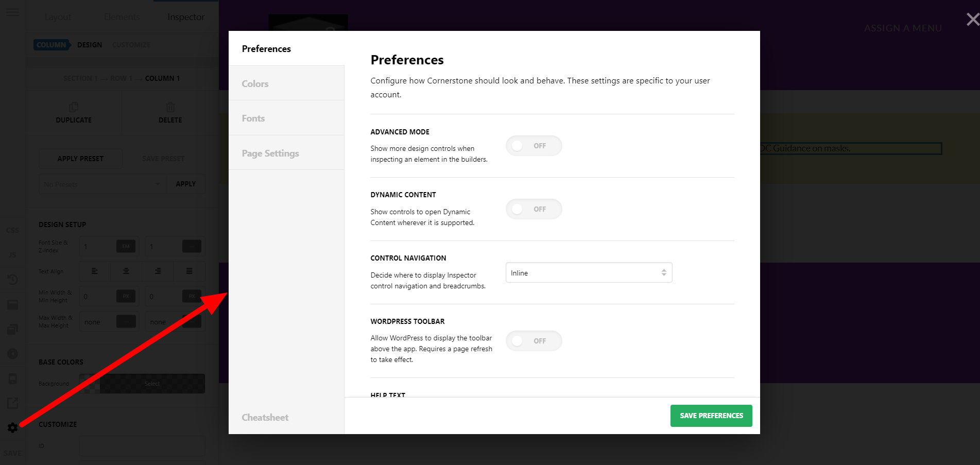This screenshot has height=465, width=980.
Task: Click the Delete trash icon
Action: click(x=170, y=107)
